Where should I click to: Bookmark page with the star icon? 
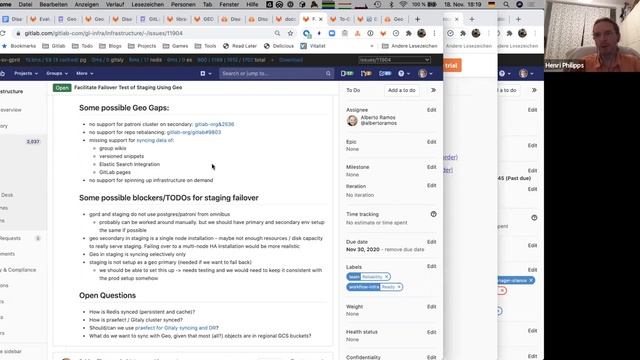coord(290,33)
